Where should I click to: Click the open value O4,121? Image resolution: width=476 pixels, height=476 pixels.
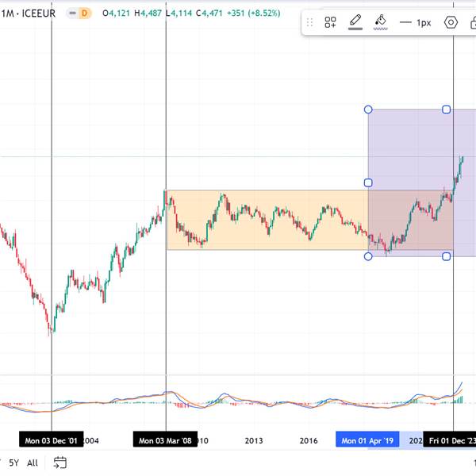click(x=117, y=13)
